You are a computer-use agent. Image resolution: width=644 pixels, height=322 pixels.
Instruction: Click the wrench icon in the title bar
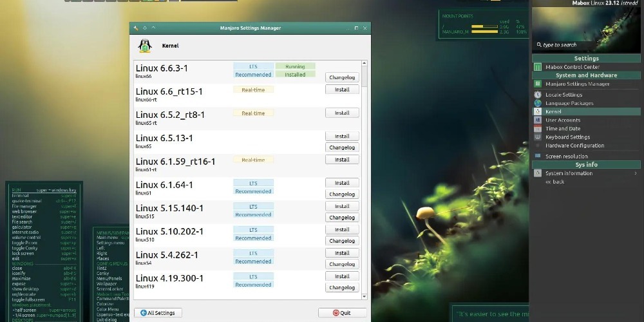coord(136,28)
